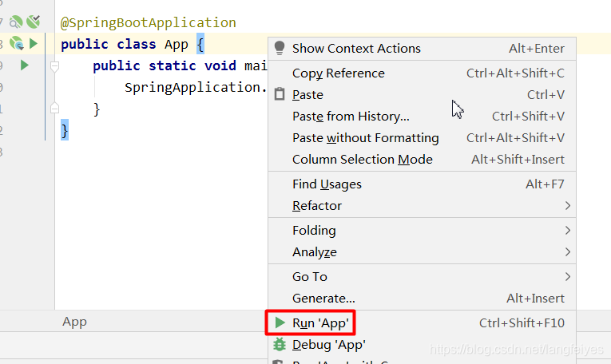Open the Go To menu entry

[x=422, y=276]
